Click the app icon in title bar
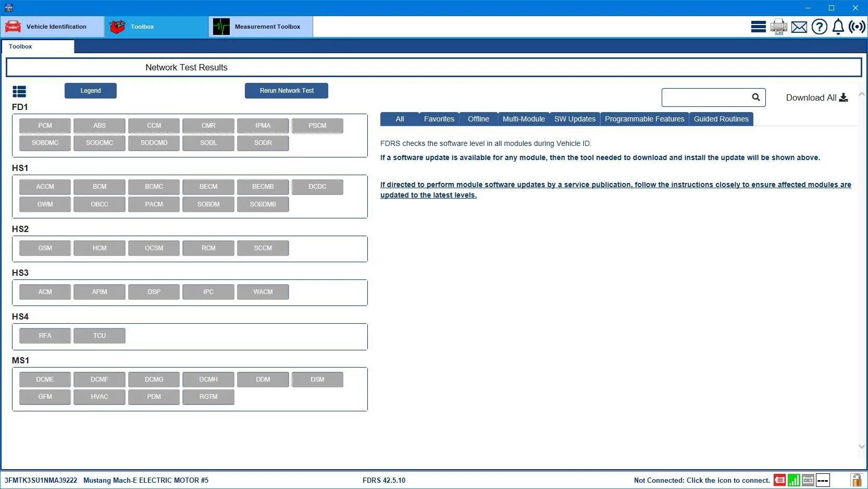The height and width of the screenshot is (489, 868). pos(8,8)
